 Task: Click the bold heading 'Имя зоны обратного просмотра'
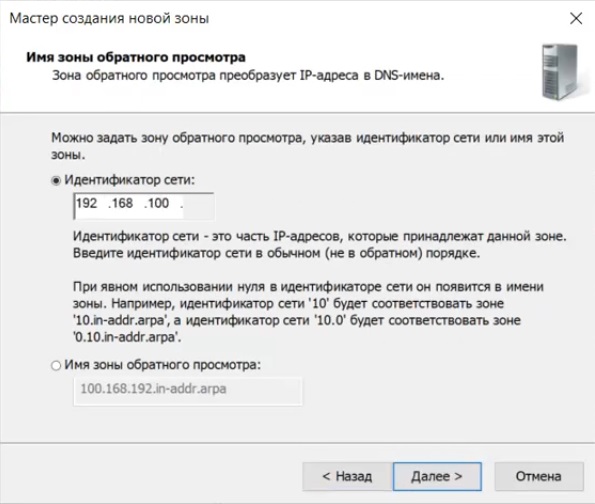(x=136, y=57)
